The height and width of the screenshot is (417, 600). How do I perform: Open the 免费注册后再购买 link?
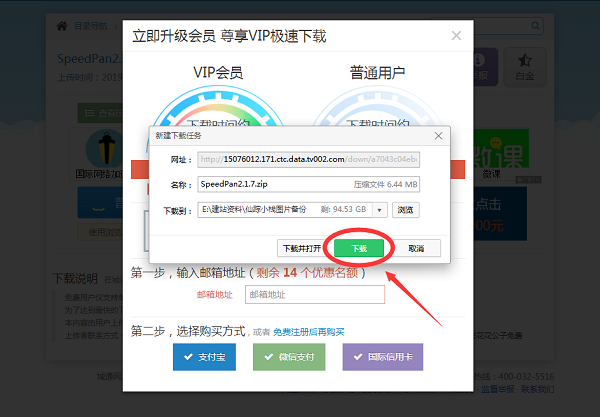coord(309,332)
